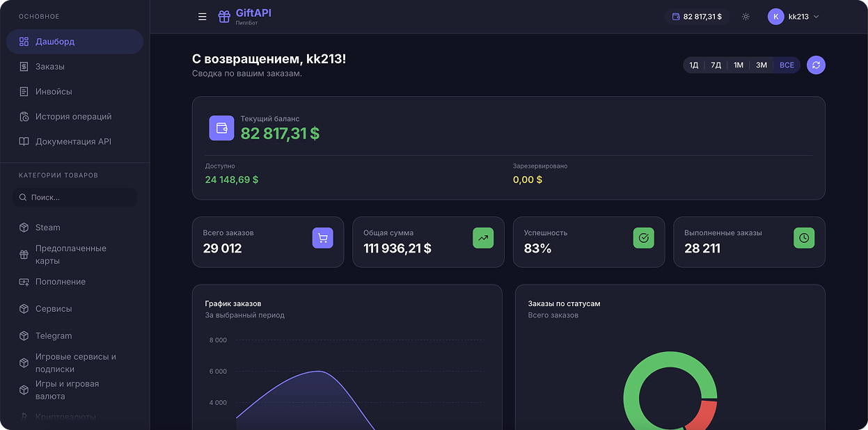Screen dimensions: 868x430
Task: Click the Успешность checkmark icon
Action: [644, 238]
